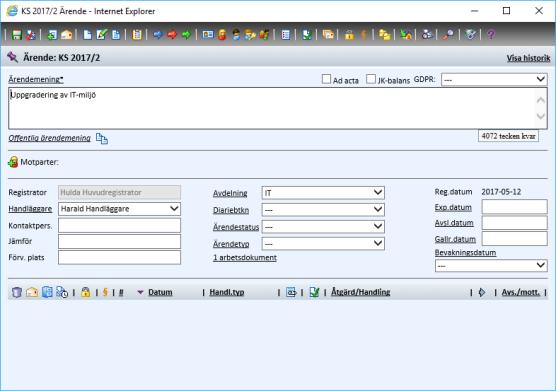This screenshot has height=391, width=556.
Task: Click the house icon in the top toolbar
Action: click(x=66, y=35)
